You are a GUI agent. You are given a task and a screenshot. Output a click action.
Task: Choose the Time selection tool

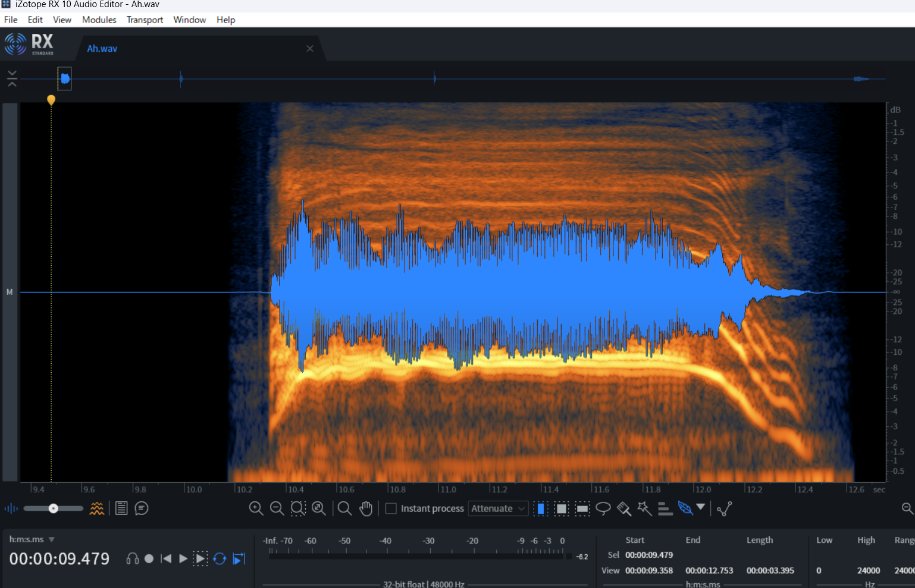click(x=540, y=508)
